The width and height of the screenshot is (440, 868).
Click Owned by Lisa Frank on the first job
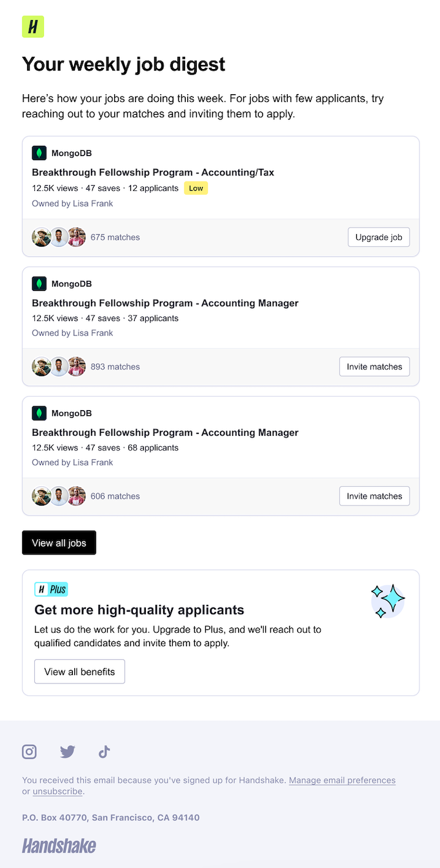click(x=72, y=203)
